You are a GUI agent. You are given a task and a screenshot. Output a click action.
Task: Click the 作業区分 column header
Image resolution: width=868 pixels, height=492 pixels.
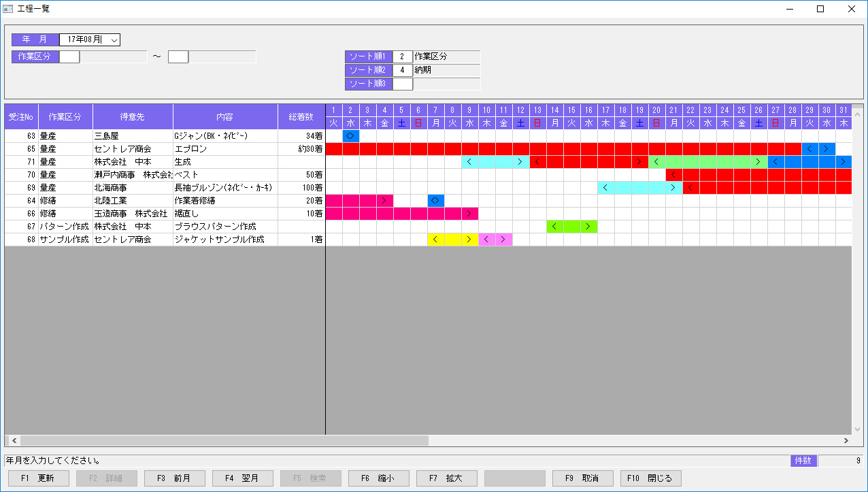pos(65,116)
